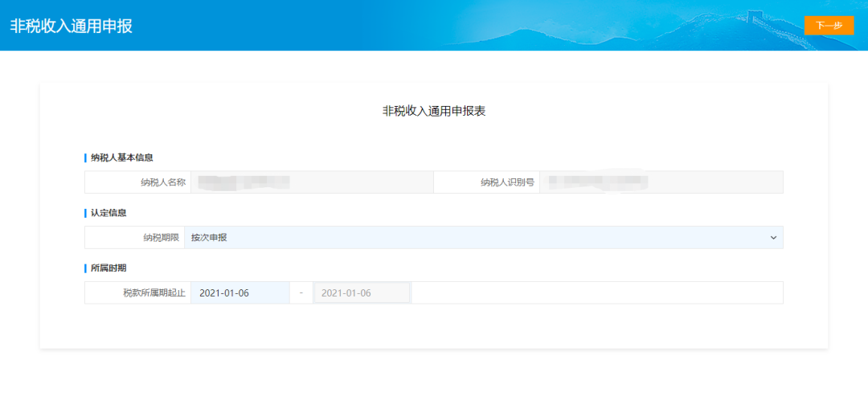The image size is (868, 417).
Task: Click the 纳税人识别号 label
Action: point(508,182)
